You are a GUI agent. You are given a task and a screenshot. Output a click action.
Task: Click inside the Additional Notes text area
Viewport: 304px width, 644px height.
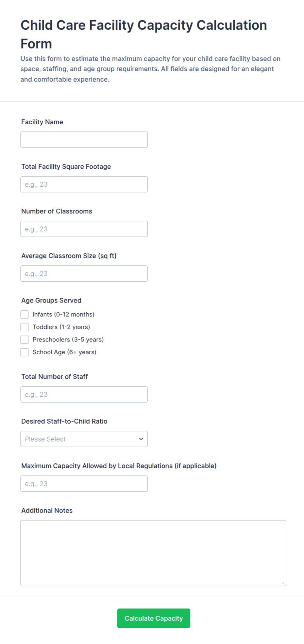153,553
